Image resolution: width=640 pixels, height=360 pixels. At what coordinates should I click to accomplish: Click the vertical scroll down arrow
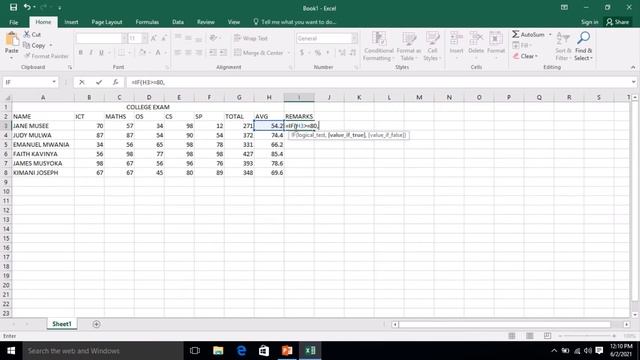[x=635, y=314]
